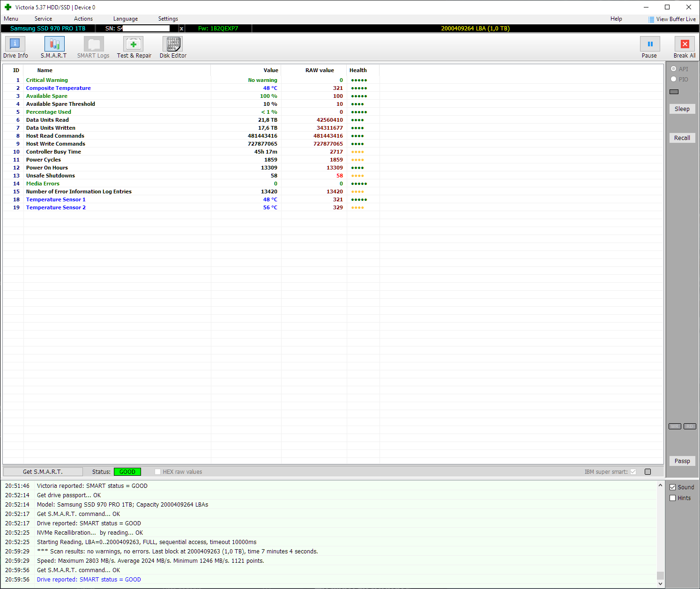This screenshot has height=589, width=700.
Task: Click the last Drive reported SMART status line
Action: pyautogui.click(x=329, y=579)
